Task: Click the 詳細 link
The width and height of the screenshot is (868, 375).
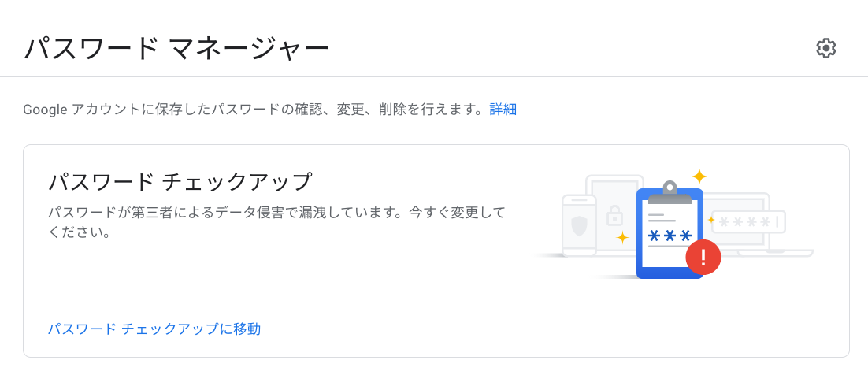Action: (503, 110)
